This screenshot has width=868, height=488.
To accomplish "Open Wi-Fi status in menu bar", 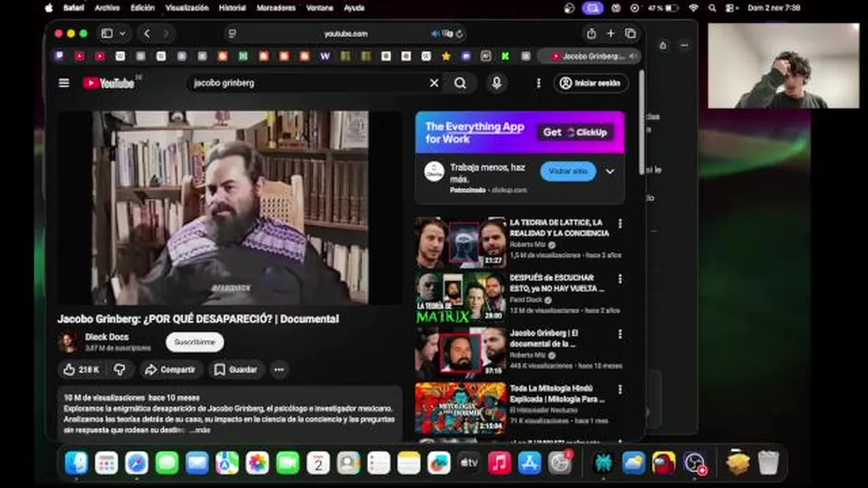I will [693, 8].
